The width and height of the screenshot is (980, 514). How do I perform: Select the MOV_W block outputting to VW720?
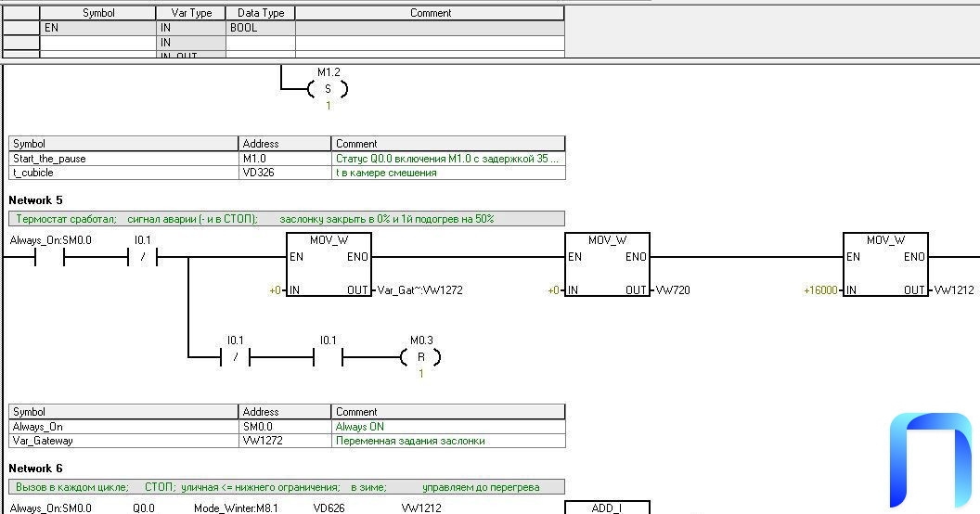click(606, 265)
